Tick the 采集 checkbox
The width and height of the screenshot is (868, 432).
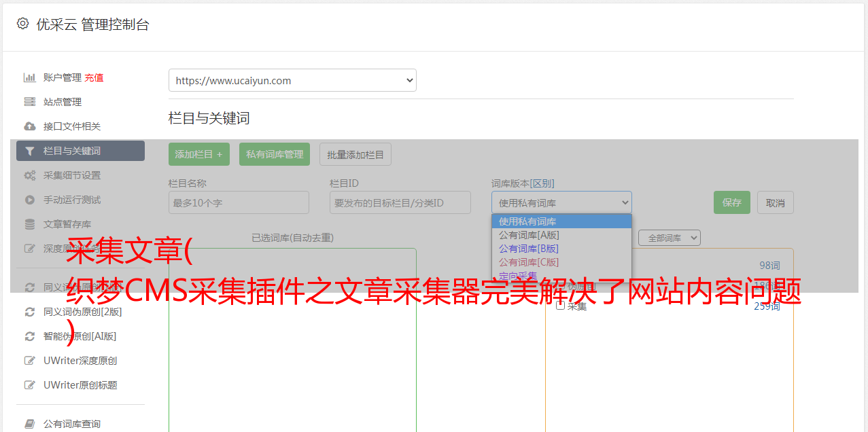pyautogui.click(x=561, y=306)
